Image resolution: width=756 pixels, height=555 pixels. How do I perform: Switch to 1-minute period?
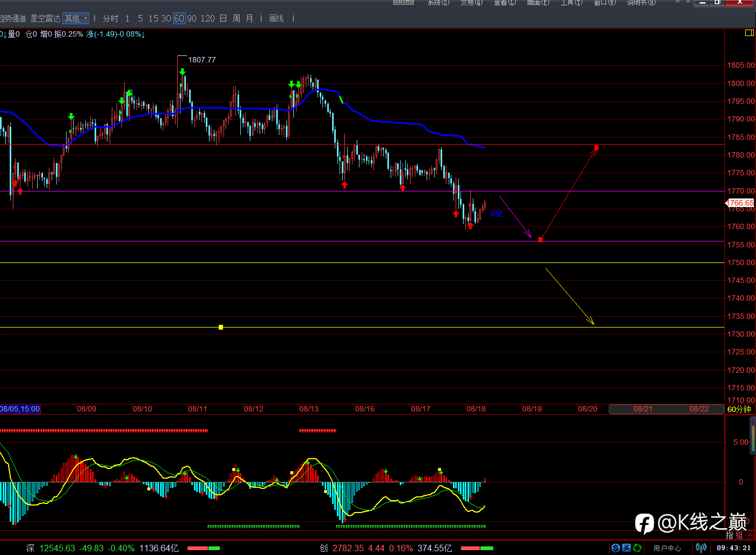(x=127, y=18)
